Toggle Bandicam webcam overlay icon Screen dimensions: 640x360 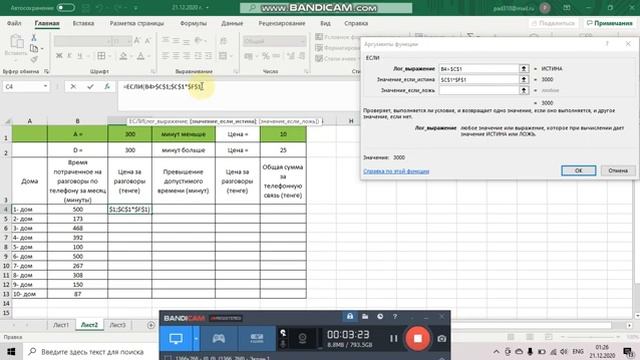302,338
